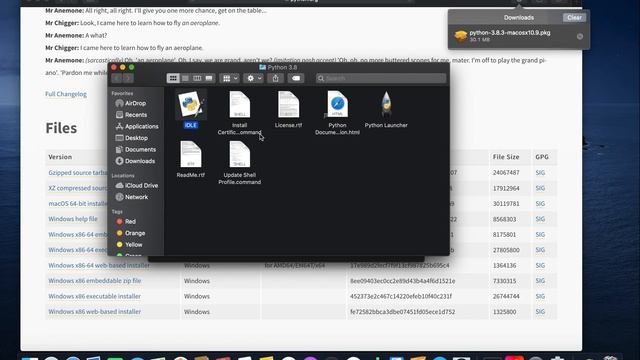Switch Finder to gallery view

click(209, 78)
